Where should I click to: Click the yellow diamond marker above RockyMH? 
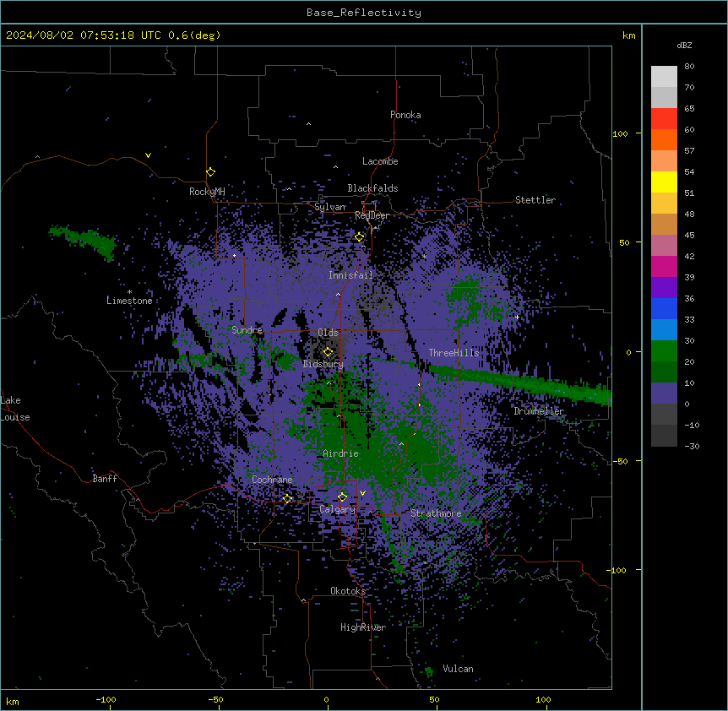click(210, 171)
